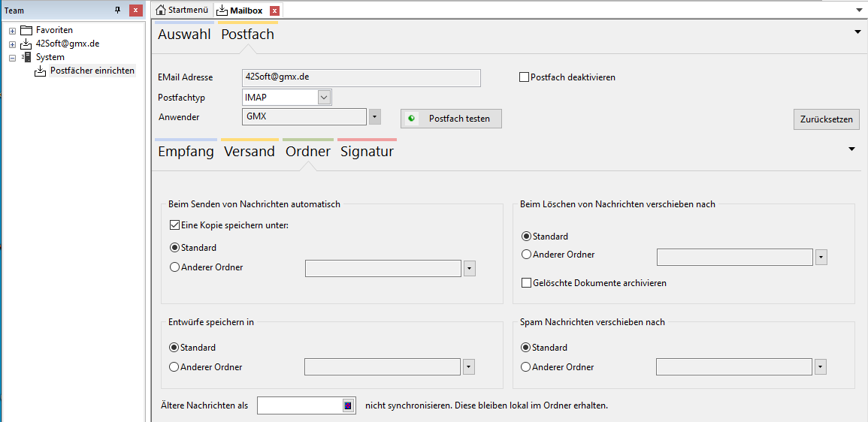Image resolution: width=868 pixels, height=422 pixels.
Task: Click the 42Soft@gmx.de mailbox icon in tree
Action: pos(26,43)
